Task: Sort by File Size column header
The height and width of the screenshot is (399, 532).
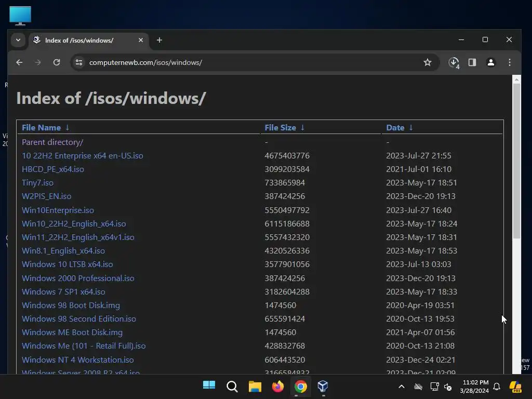Action: [280, 128]
